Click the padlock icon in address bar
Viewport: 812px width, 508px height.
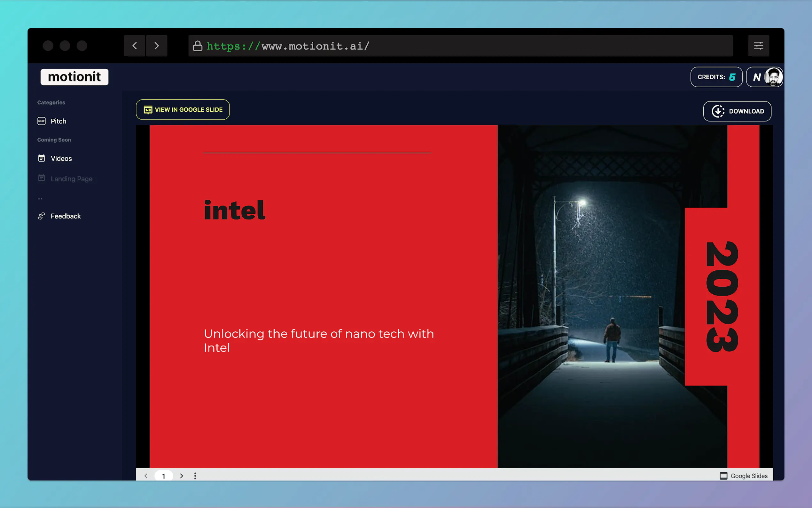tap(198, 46)
